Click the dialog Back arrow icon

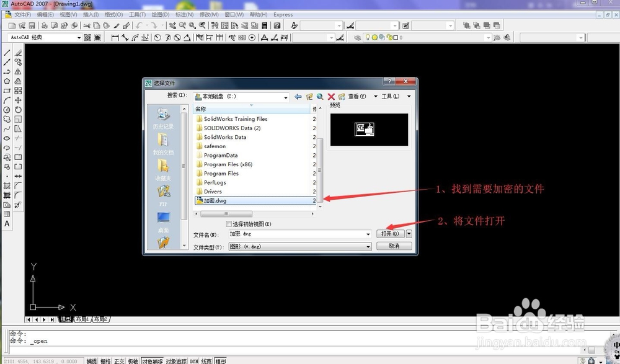point(298,97)
